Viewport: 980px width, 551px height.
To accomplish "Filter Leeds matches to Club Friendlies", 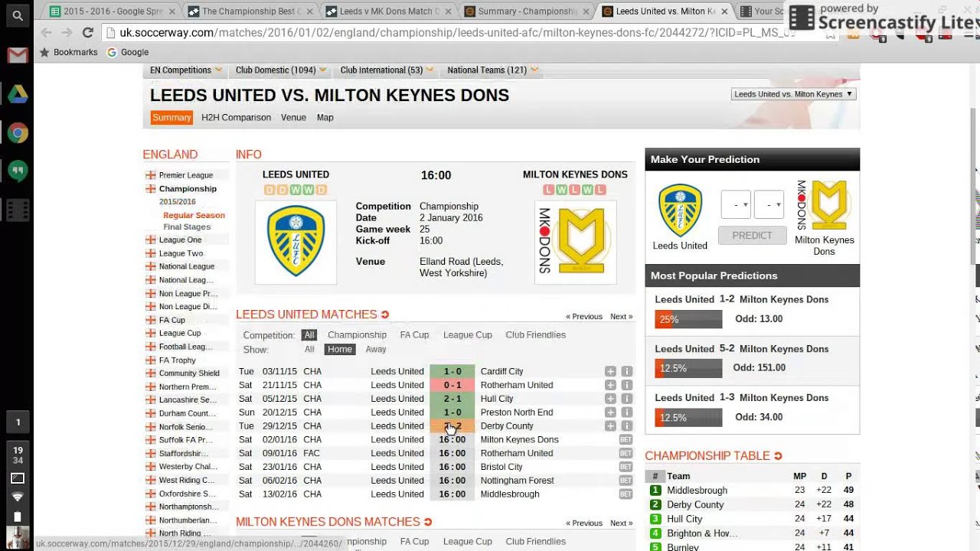I will pos(535,335).
